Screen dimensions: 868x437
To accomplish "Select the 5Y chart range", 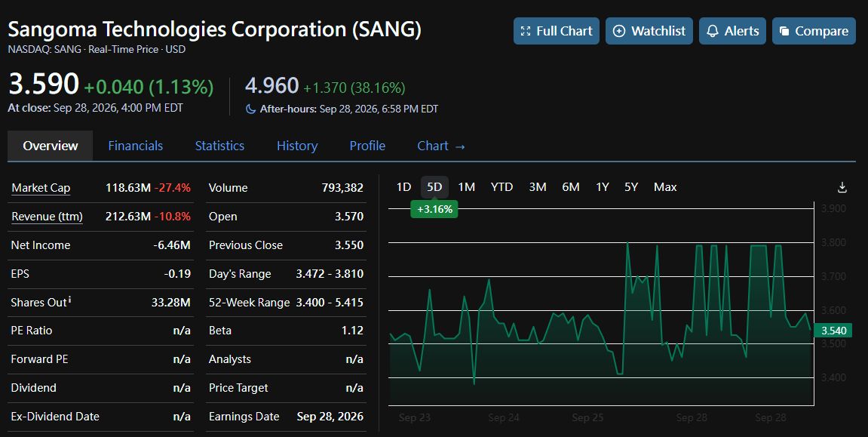I will tap(631, 187).
